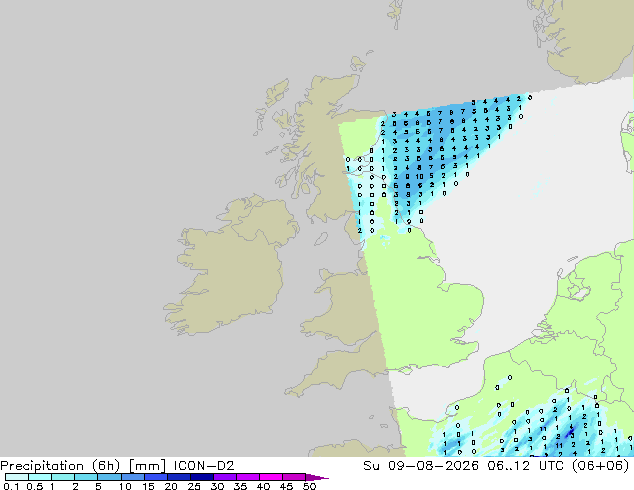Image resolution: width=634 pixels, height=490 pixels.
Task: Click the '[mm]' unit label
Action: [147, 466]
